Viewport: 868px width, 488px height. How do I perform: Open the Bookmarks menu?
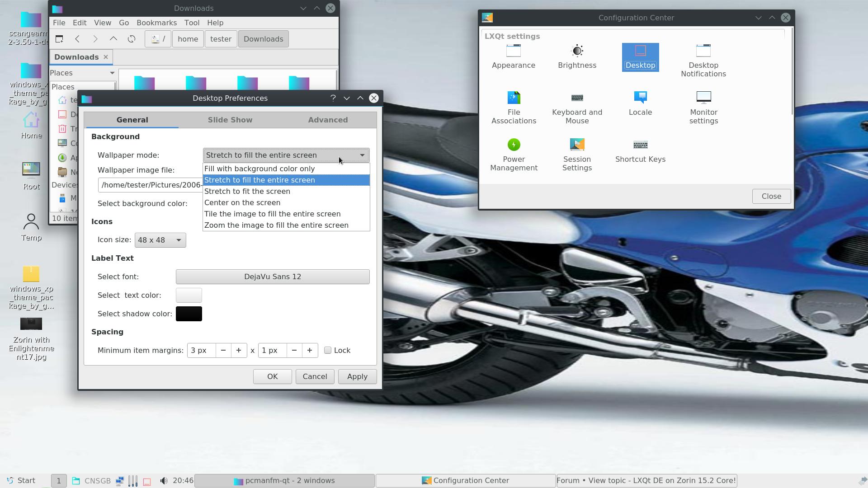156,23
